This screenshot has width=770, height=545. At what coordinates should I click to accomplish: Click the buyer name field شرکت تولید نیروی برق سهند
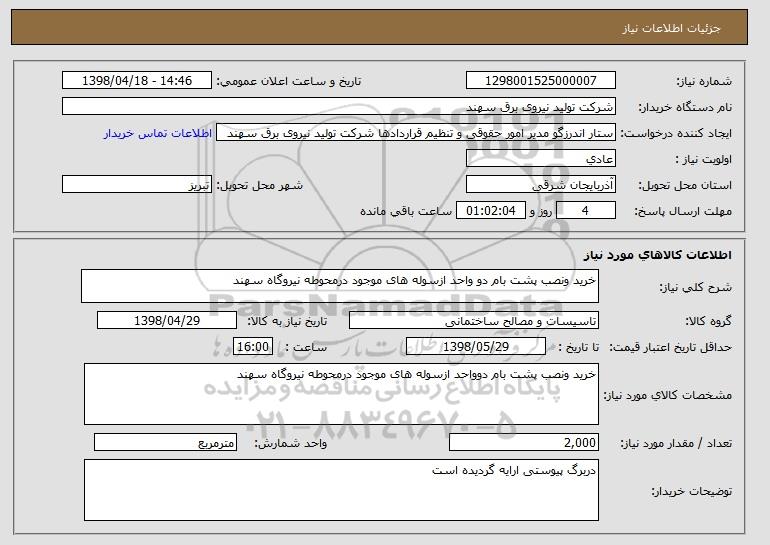[339, 107]
